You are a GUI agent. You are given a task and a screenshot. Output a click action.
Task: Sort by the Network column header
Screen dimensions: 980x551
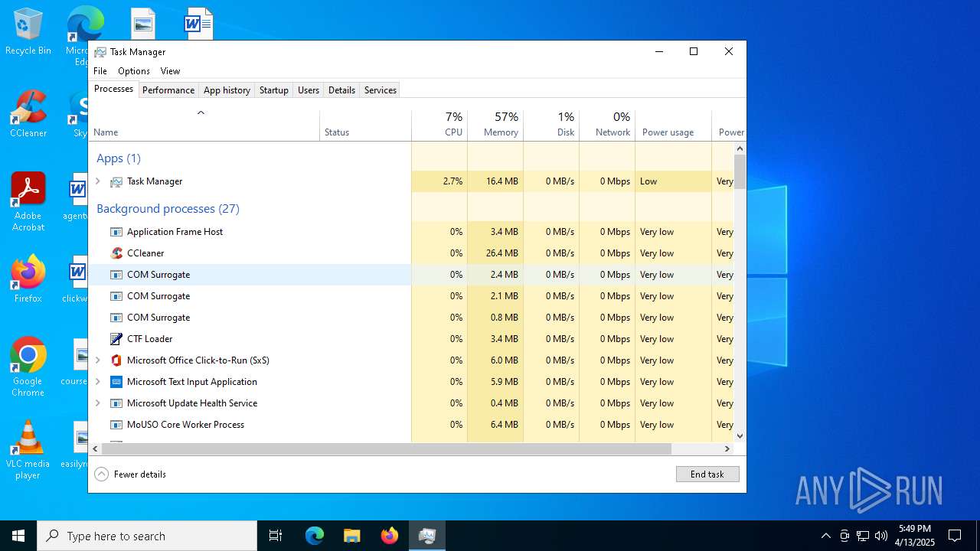click(x=607, y=126)
